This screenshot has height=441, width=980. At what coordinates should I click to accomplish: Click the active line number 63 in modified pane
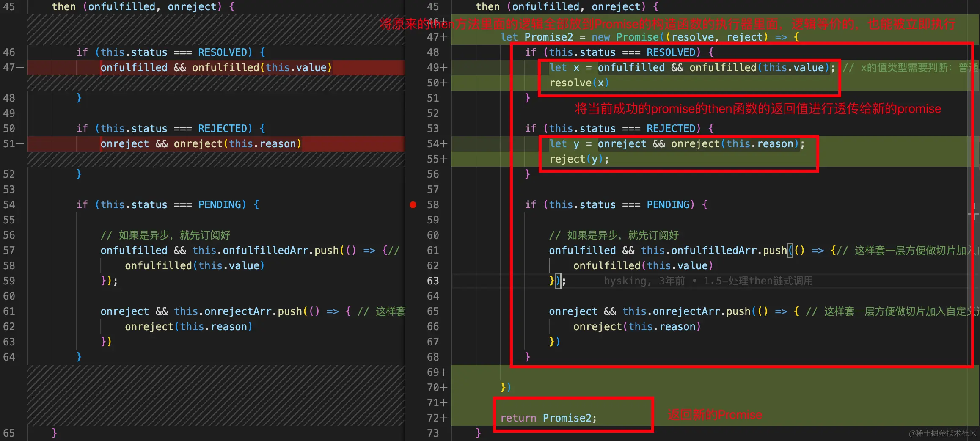[433, 281]
